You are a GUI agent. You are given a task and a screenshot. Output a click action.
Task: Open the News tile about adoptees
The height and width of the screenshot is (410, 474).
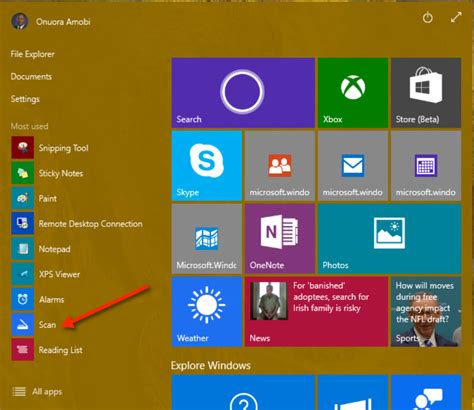(x=316, y=311)
